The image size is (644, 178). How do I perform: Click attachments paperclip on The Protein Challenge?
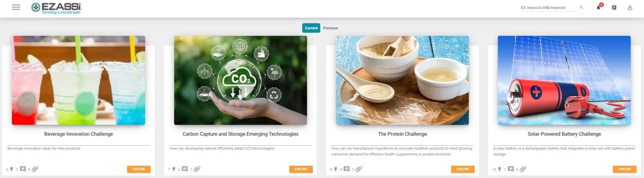pos(359,169)
